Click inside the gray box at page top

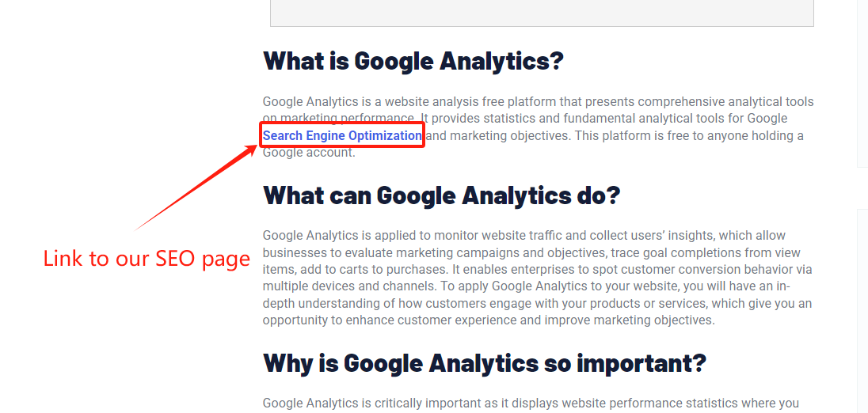[x=542, y=13]
